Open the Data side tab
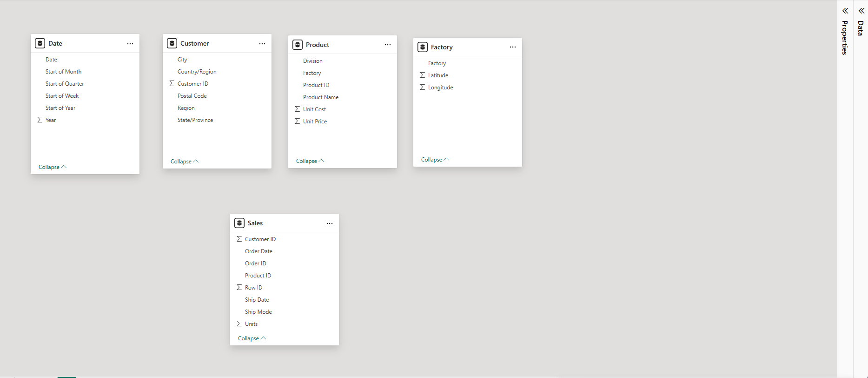This screenshot has width=868, height=378. coord(861,28)
